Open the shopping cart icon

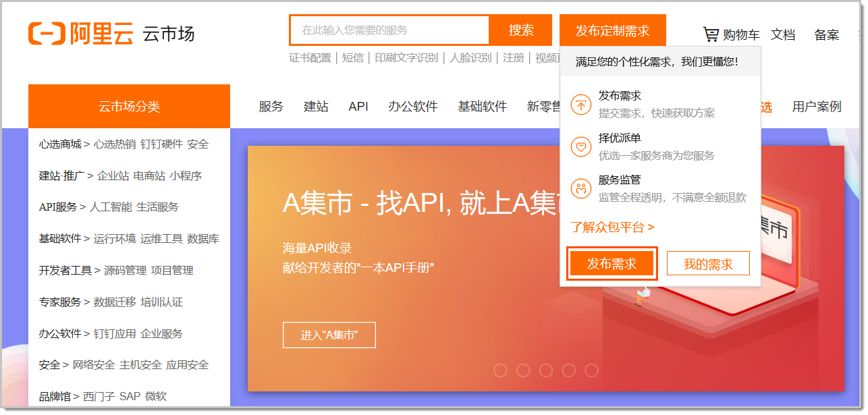coord(711,34)
